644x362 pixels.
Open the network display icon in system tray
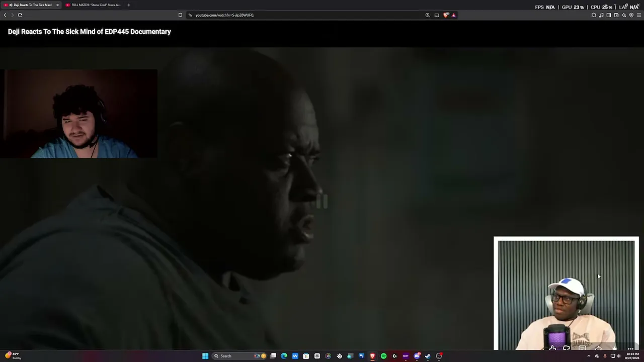pyautogui.click(x=613, y=356)
